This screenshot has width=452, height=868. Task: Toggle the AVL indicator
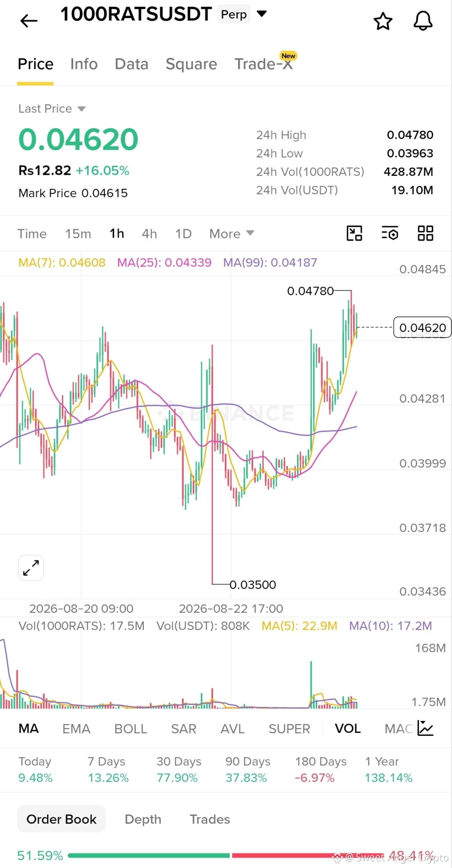[x=232, y=729]
